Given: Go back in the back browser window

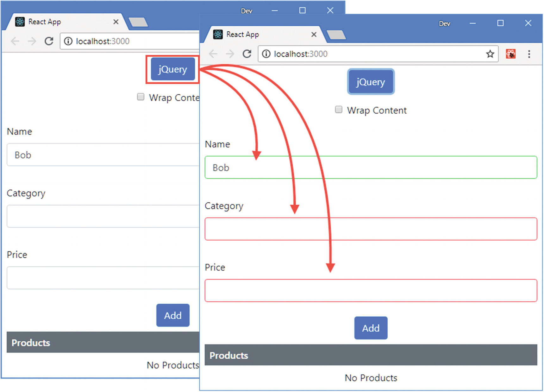Looking at the screenshot, I should click(x=15, y=41).
